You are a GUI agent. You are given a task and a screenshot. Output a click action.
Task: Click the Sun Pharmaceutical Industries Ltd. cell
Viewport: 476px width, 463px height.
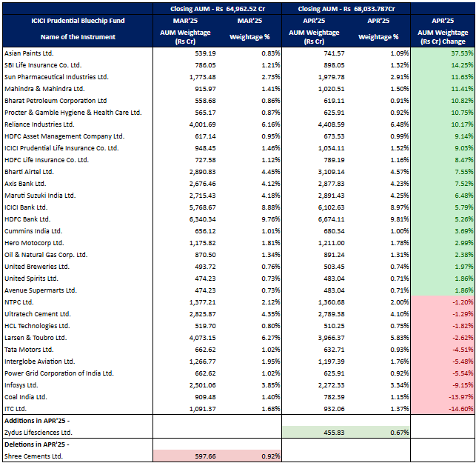click(x=56, y=77)
